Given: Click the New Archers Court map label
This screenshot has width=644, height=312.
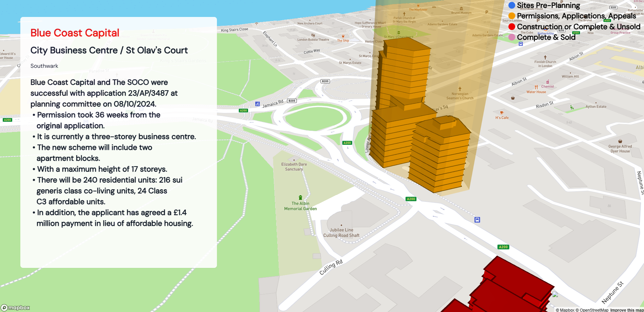Looking at the screenshot, I should tap(310, 23).
